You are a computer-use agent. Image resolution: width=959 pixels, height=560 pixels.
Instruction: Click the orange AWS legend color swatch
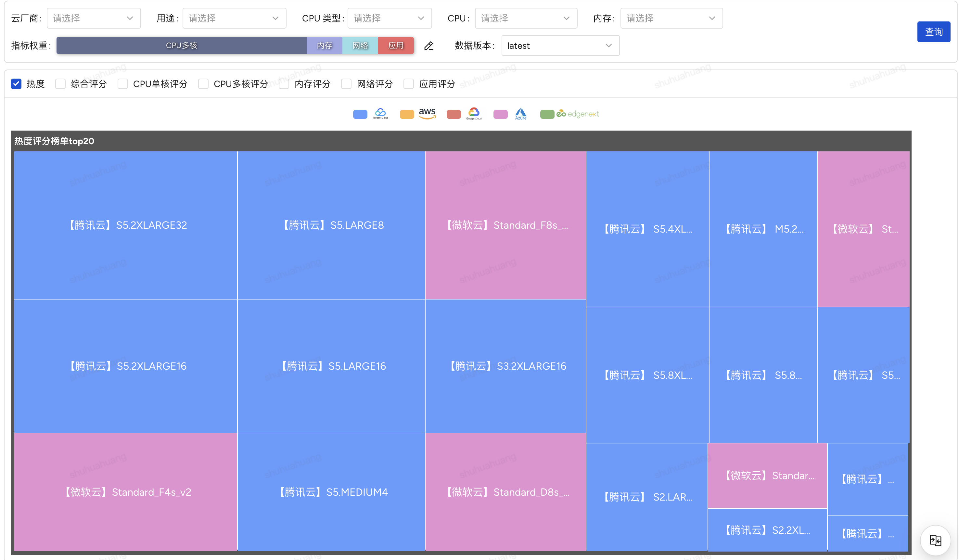pos(407,114)
